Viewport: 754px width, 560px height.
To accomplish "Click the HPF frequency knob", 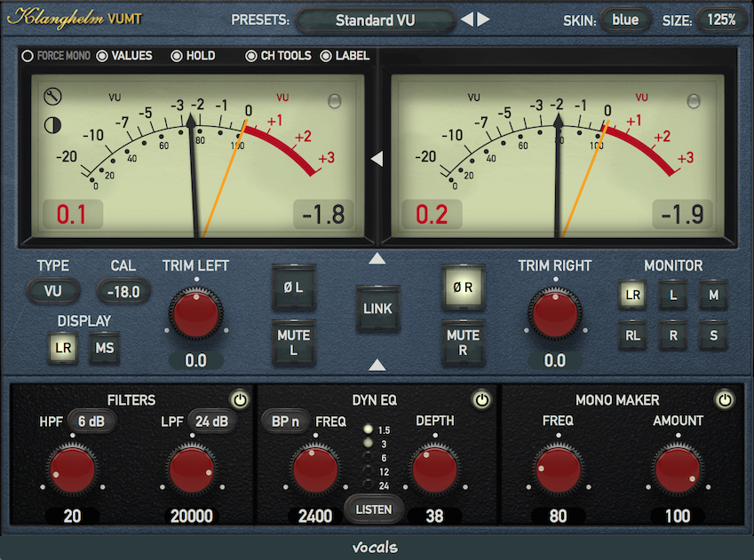I will click(72, 469).
